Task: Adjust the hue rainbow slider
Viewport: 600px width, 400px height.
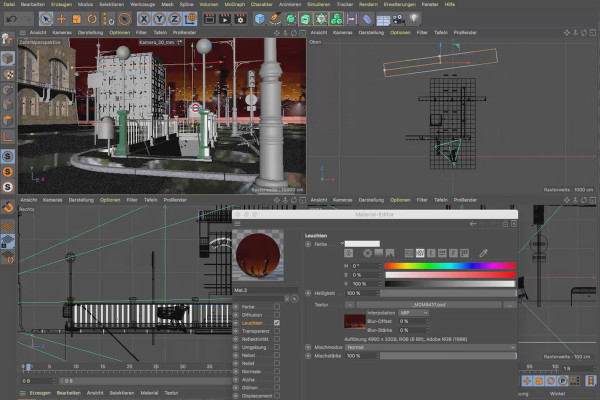Action: [x=450, y=266]
